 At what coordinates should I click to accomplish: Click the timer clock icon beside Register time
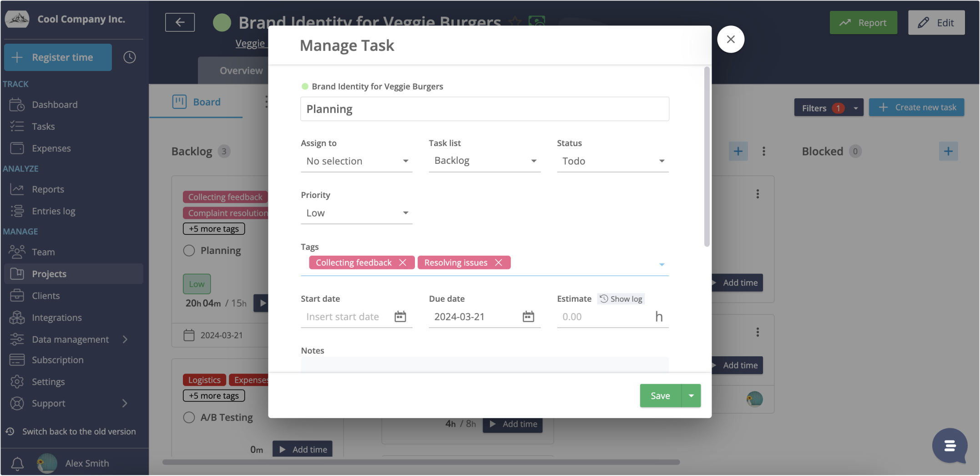point(130,57)
